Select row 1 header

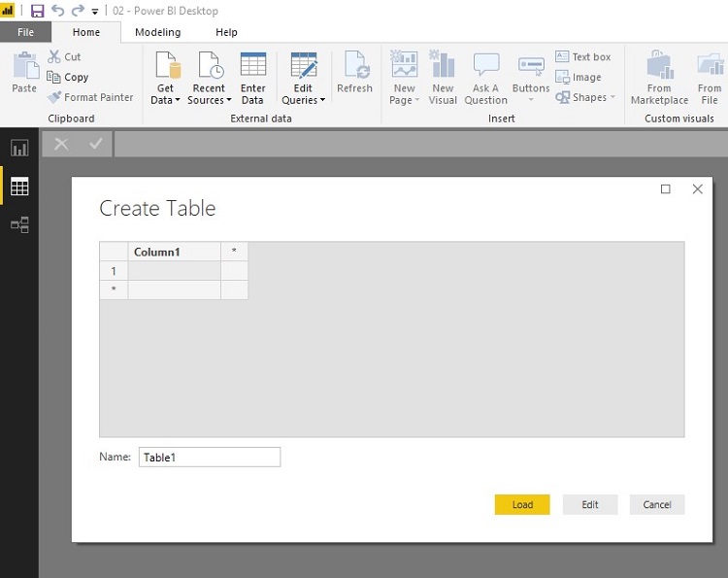pos(114,271)
